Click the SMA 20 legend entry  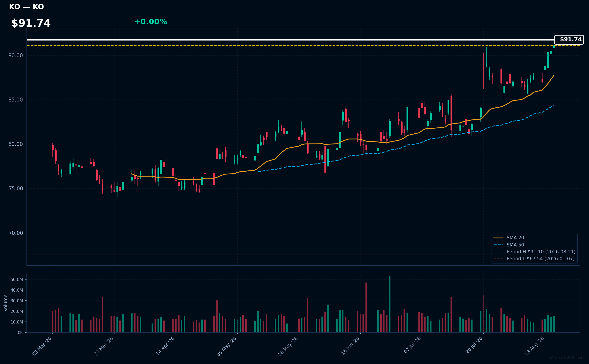tap(515, 238)
